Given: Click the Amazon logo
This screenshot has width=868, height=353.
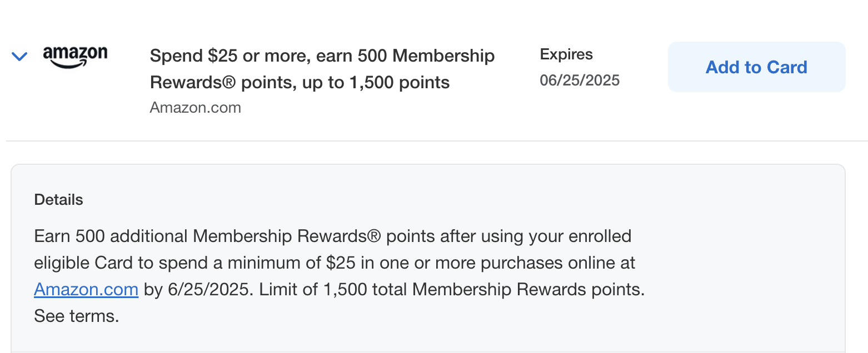Looking at the screenshot, I should pyautogui.click(x=75, y=57).
